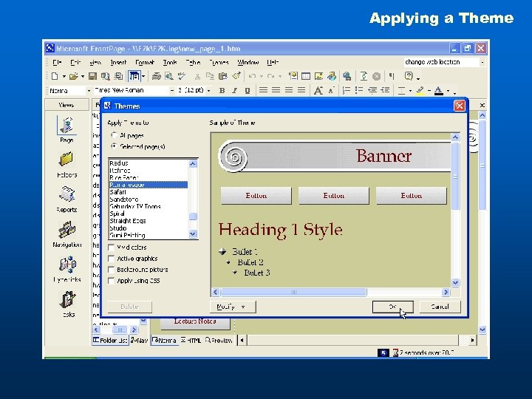Click the theme sample horizontal scrollbar thumb
Image resolution: width=532 pixels, height=399 pixels.
294,292
